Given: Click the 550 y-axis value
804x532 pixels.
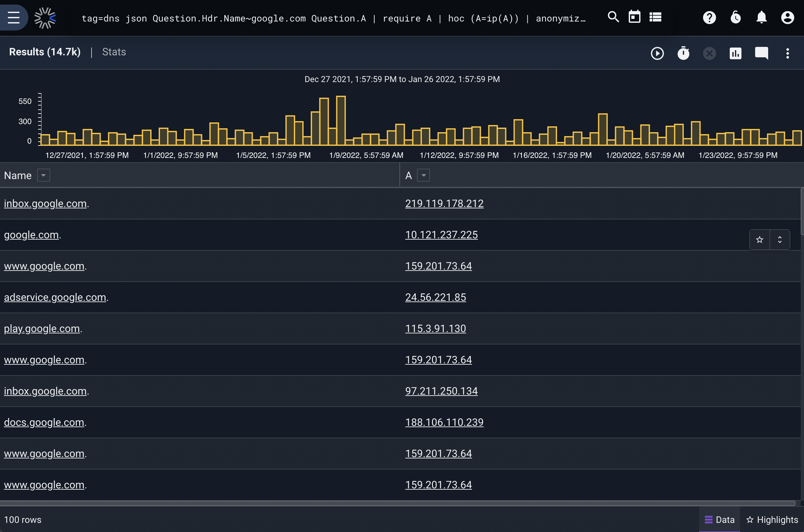Looking at the screenshot, I should [x=25, y=101].
